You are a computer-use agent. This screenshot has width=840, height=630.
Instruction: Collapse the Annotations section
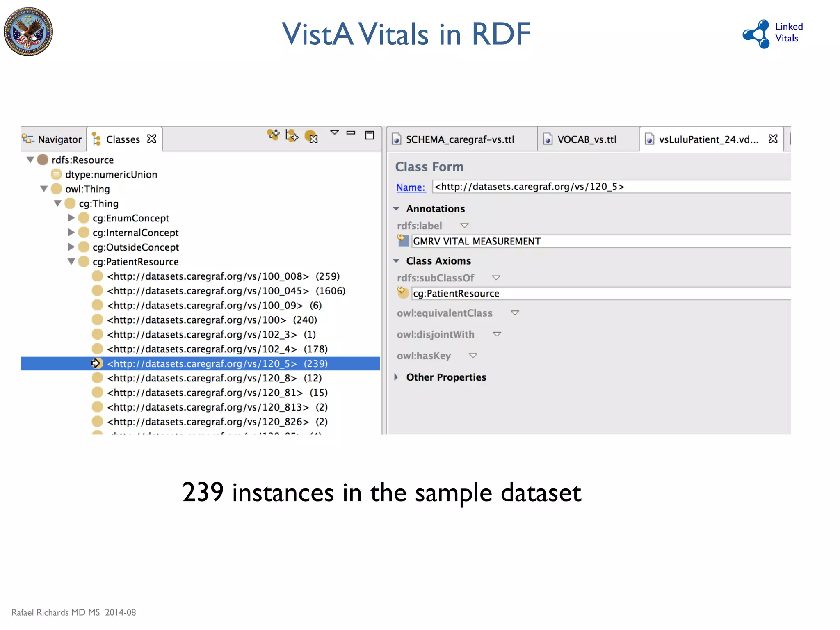(x=396, y=209)
